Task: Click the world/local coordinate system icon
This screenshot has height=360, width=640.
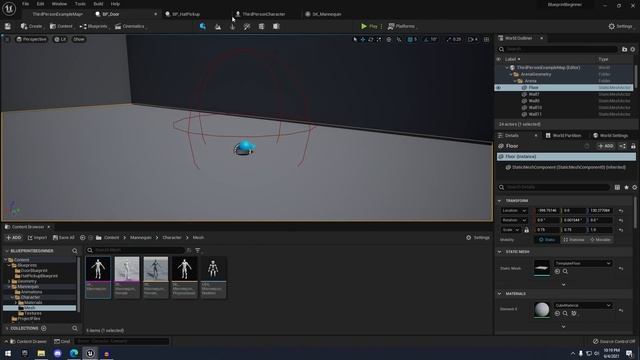Action: pyautogui.click(x=389, y=39)
